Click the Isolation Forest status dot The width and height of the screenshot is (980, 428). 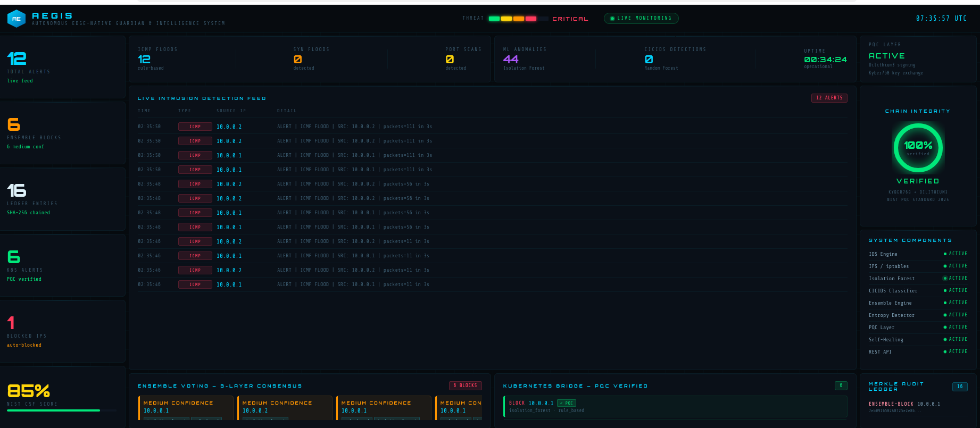tap(945, 279)
